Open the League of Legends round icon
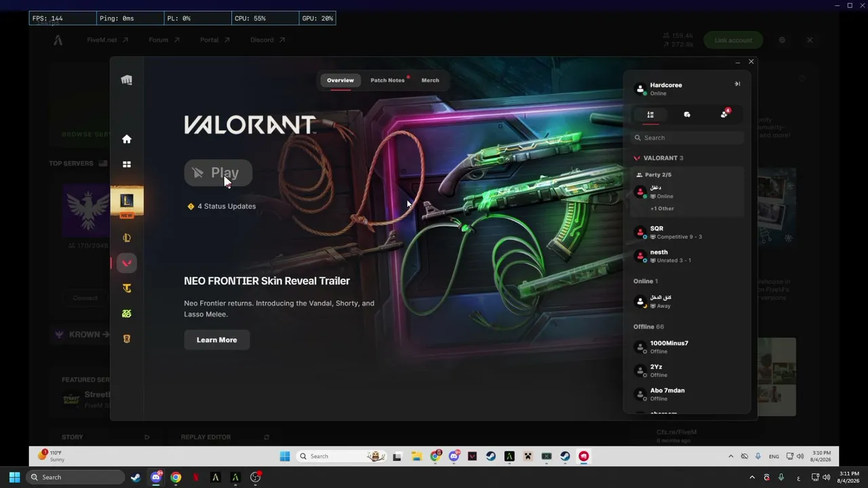This screenshot has height=488, width=868. click(127, 238)
